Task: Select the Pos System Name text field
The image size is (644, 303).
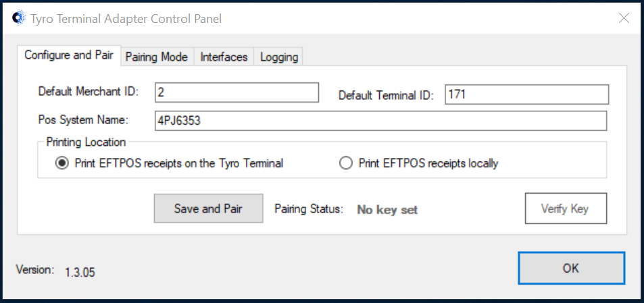Action: 380,121
